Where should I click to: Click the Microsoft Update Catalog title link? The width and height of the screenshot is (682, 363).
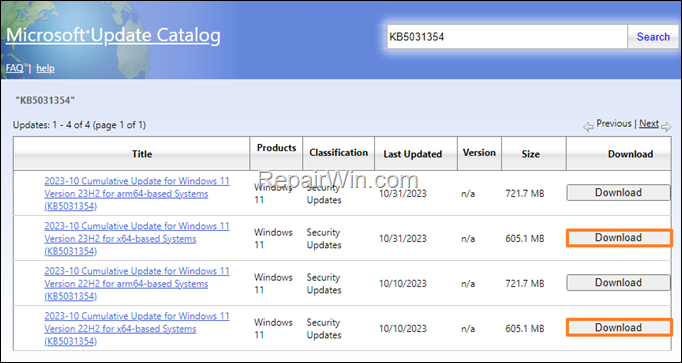113,36
